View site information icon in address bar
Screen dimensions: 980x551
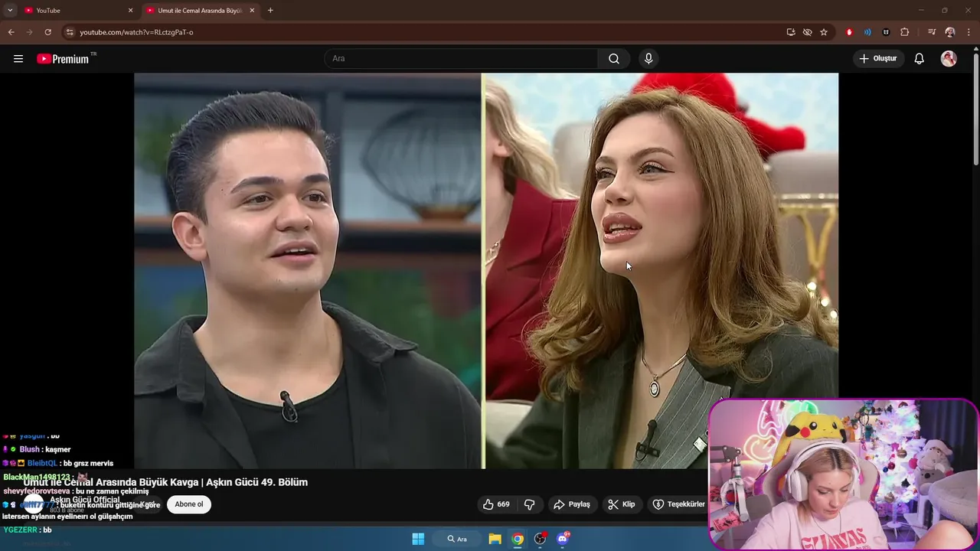pos(70,32)
